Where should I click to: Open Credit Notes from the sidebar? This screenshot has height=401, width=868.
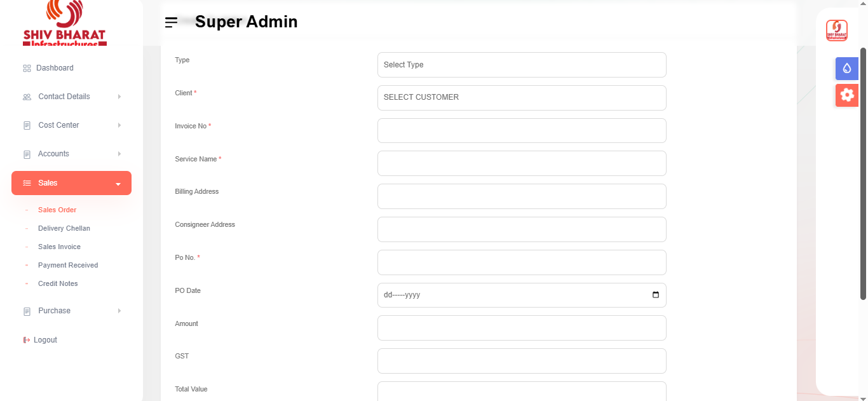58,283
